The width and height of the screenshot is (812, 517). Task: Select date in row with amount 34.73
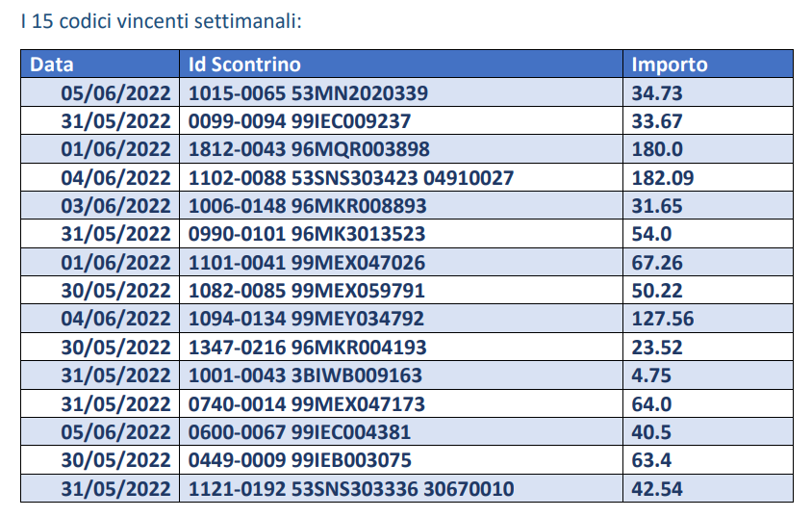coord(116,93)
